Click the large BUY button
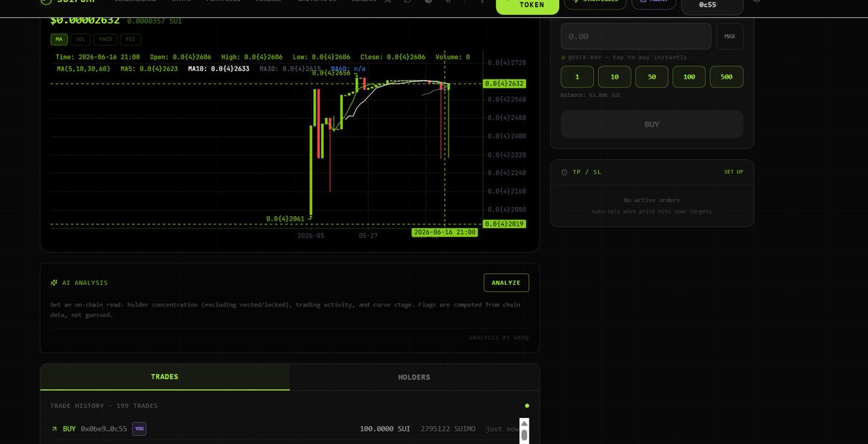The height and width of the screenshot is (444, 868). click(652, 124)
